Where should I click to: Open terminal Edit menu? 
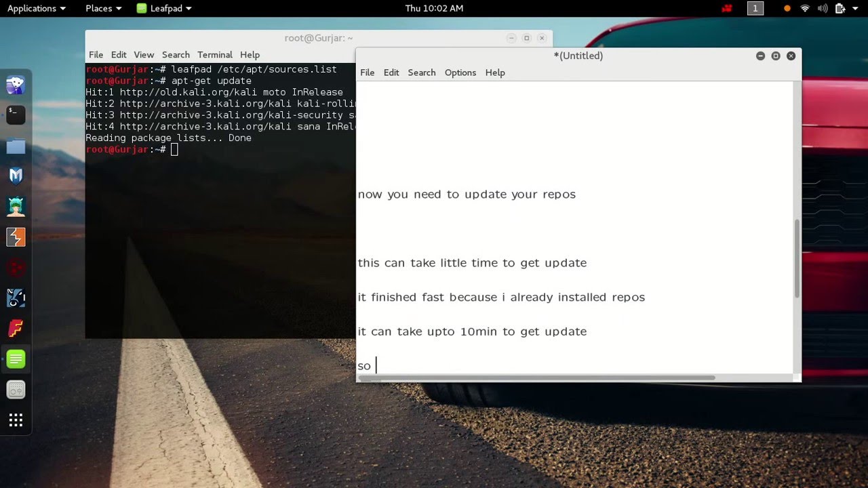(119, 55)
